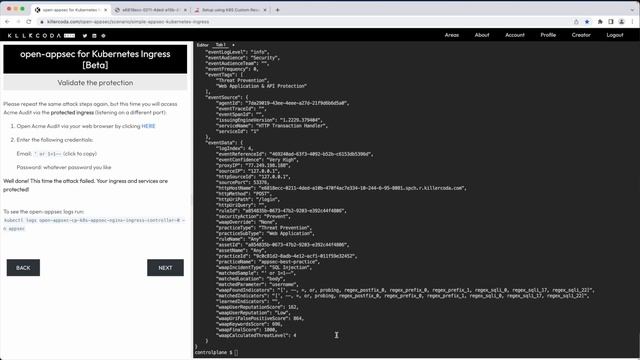Click the NEXT button

(165, 268)
